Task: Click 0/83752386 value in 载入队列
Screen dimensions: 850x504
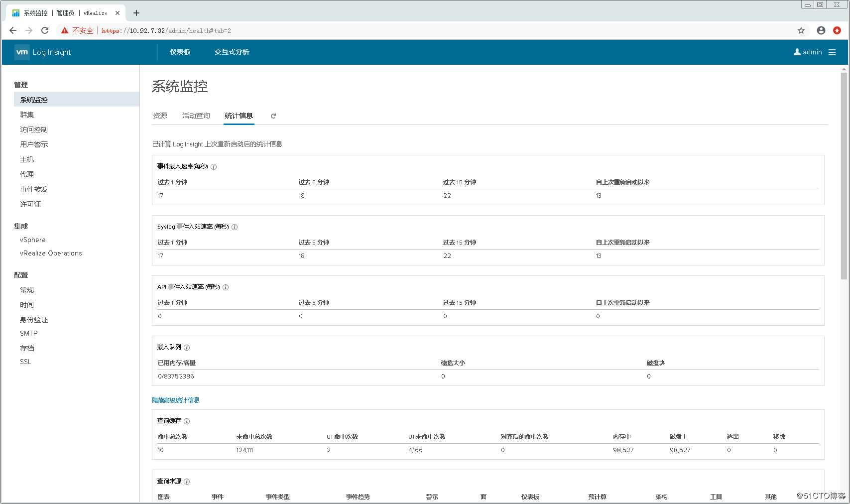Action: tap(176, 377)
